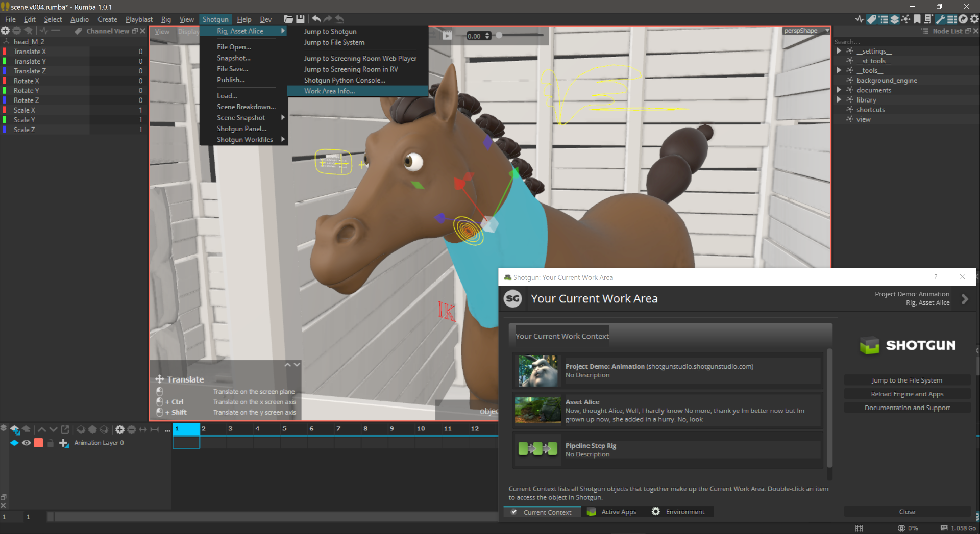Select the Current Context tab
This screenshot has width=980, height=534.
tap(542, 512)
